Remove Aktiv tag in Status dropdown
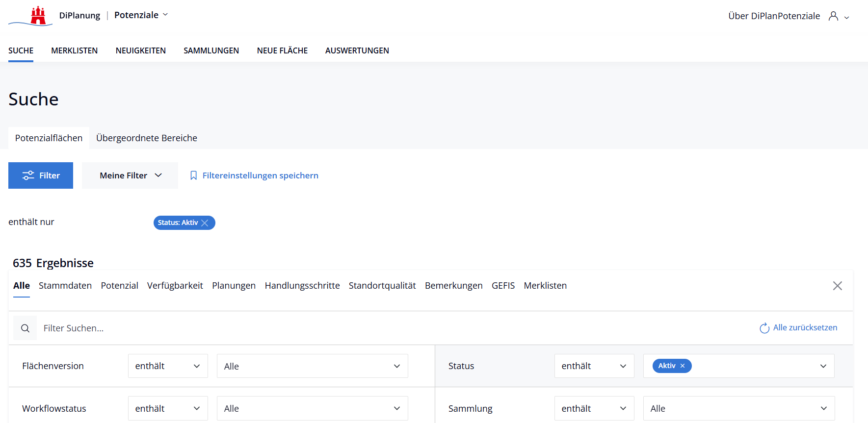Screen dimensions: 868x423 pyautogui.click(x=683, y=366)
